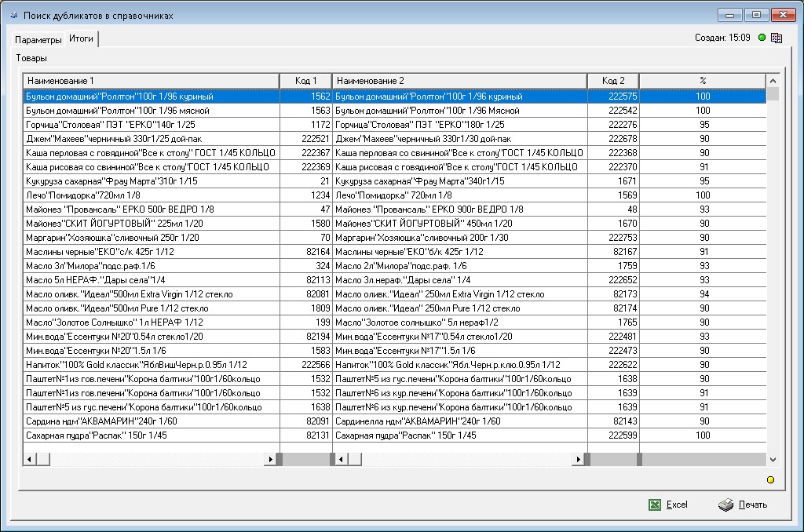
Task: Click the Код 1 column header
Action: click(305, 81)
